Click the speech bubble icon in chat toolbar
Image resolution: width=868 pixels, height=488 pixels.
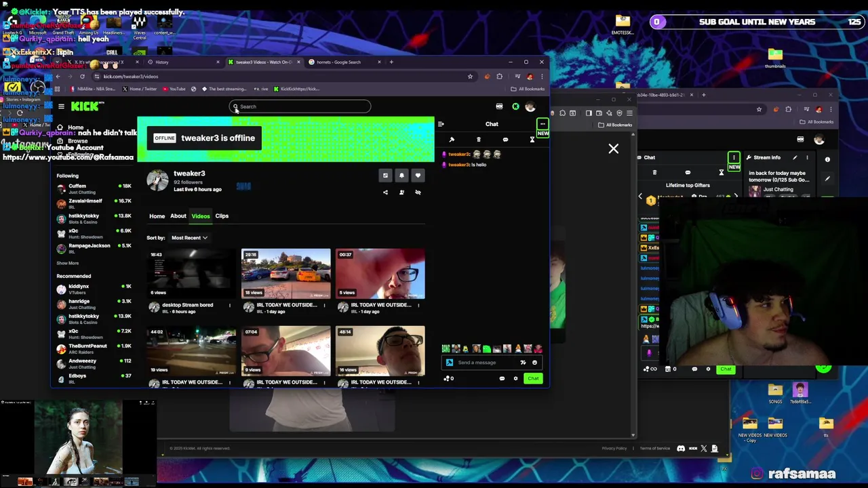coord(505,140)
